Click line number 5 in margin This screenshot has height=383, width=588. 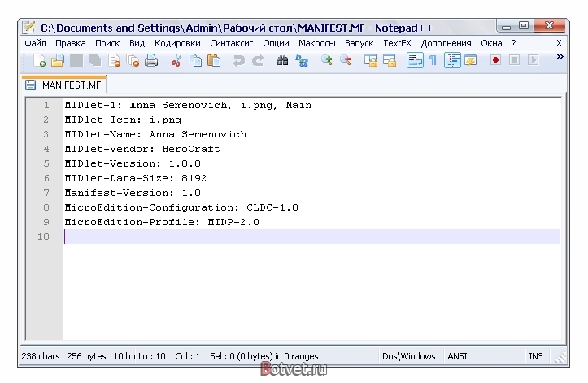coord(46,163)
